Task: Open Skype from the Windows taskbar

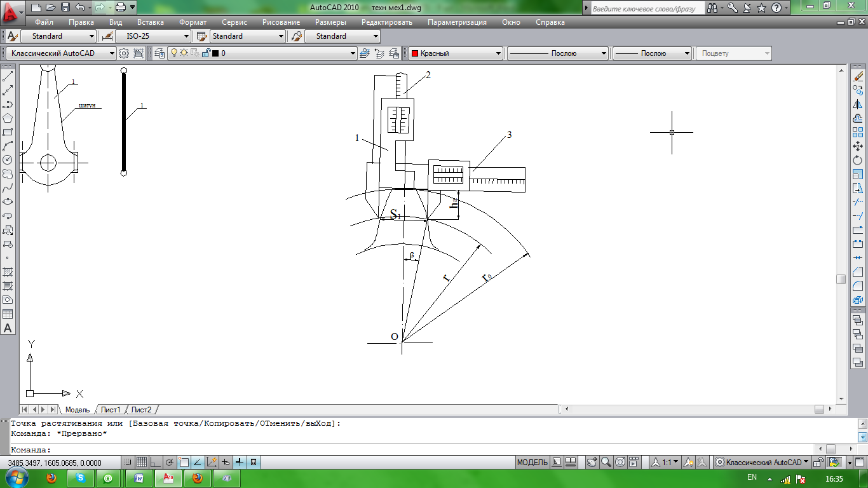Action: pyautogui.click(x=81, y=478)
